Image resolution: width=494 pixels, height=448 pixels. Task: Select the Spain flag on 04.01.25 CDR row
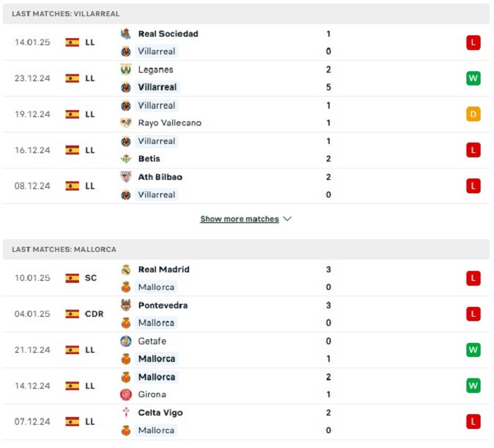(x=72, y=314)
